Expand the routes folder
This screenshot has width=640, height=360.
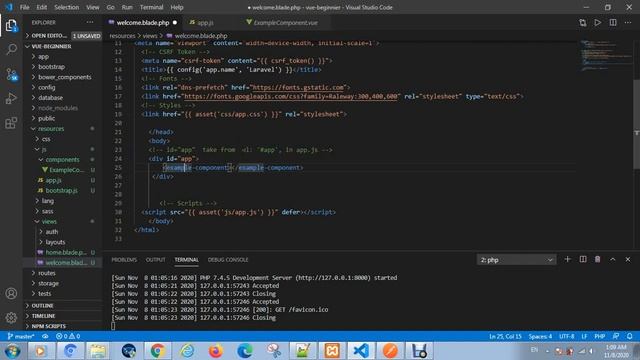63,273
